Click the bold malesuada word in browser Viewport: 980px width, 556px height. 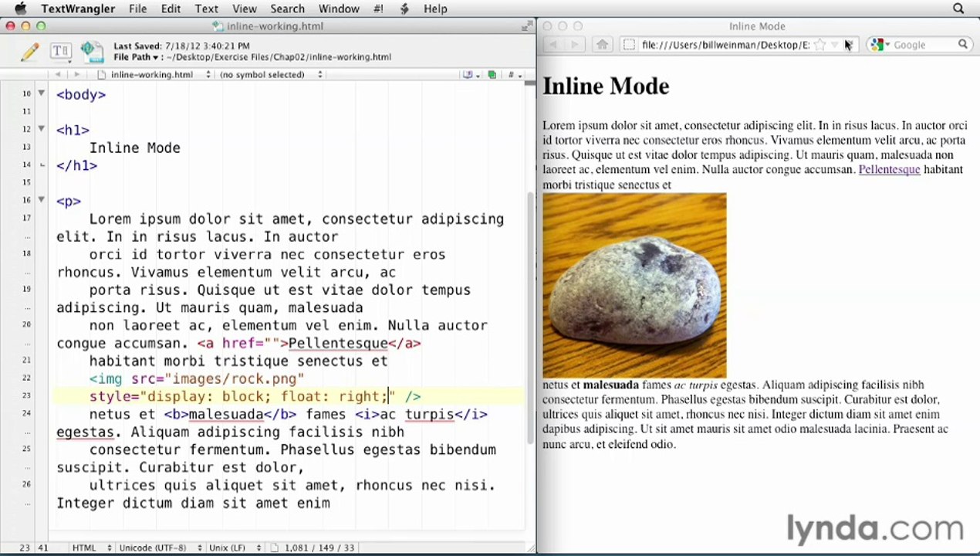[x=610, y=385]
